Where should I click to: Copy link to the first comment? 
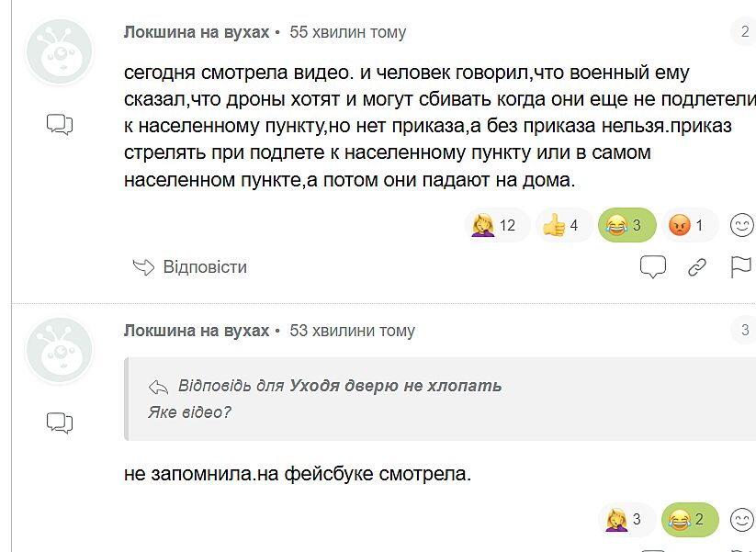click(x=697, y=267)
